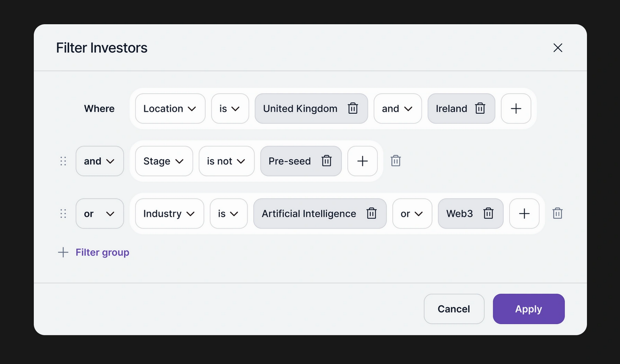This screenshot has width=620, height=364.
Task: Open the Stage field dropdown
Action: point(164,161)
